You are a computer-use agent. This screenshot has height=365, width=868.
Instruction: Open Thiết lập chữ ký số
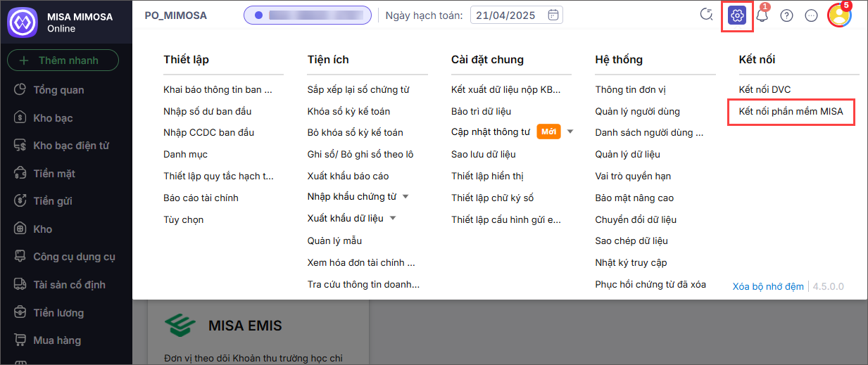[493, 198]
